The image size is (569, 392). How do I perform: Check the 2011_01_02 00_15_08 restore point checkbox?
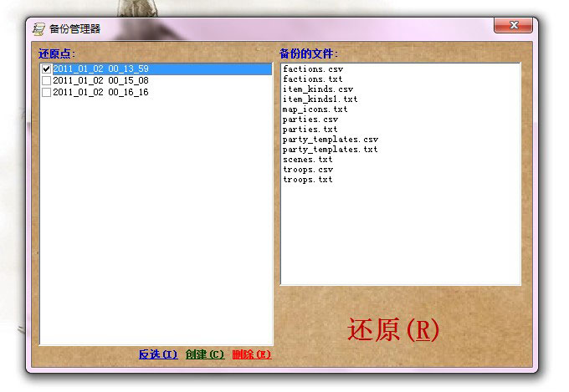click(x=47, y=81)
